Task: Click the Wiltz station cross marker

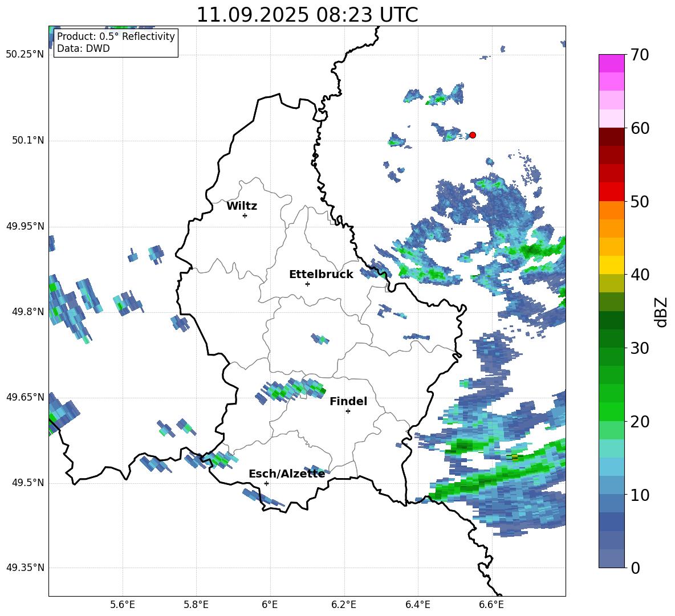Action: tap(245, 215)
